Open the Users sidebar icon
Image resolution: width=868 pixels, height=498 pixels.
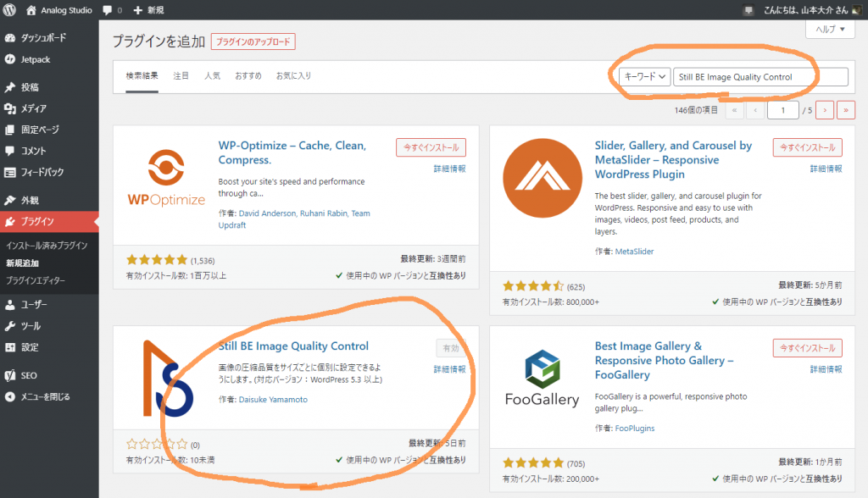[x=10, y=304]
